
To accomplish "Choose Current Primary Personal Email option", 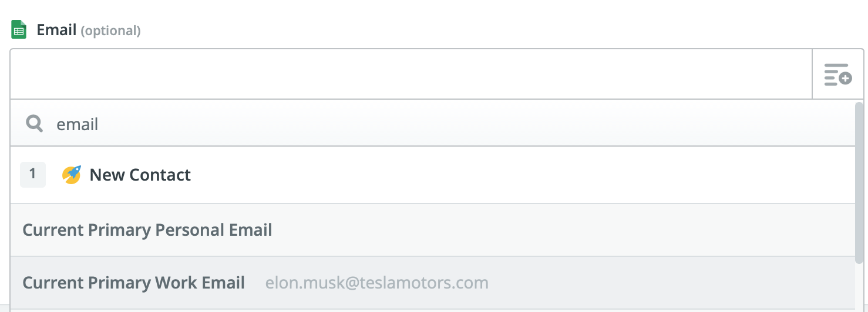I will pyautogui.click(x=433, y=230).
